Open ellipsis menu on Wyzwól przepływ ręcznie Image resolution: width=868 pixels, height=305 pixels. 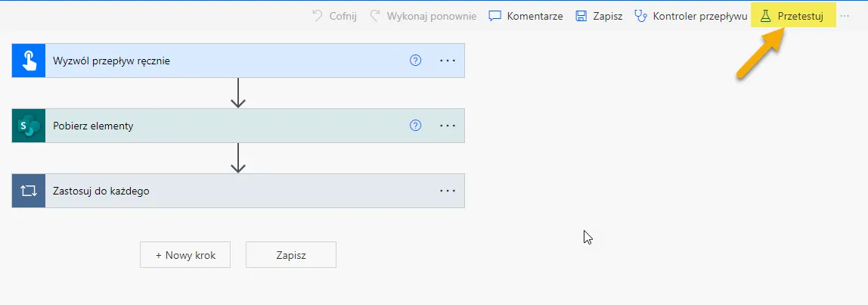pyautogui.click(x=448, y=61)
